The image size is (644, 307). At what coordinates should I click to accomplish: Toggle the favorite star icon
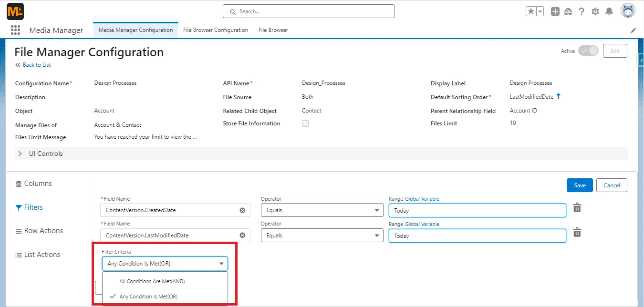531,11
